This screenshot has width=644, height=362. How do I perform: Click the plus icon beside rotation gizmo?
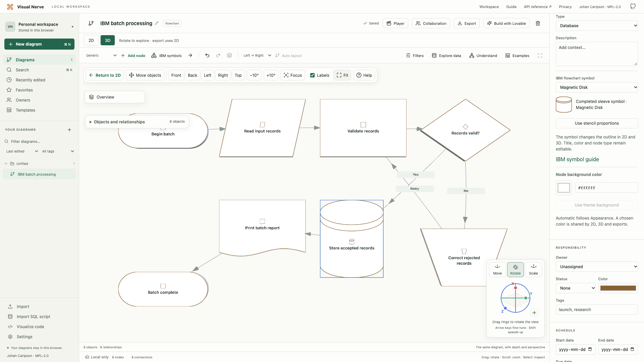534,313
